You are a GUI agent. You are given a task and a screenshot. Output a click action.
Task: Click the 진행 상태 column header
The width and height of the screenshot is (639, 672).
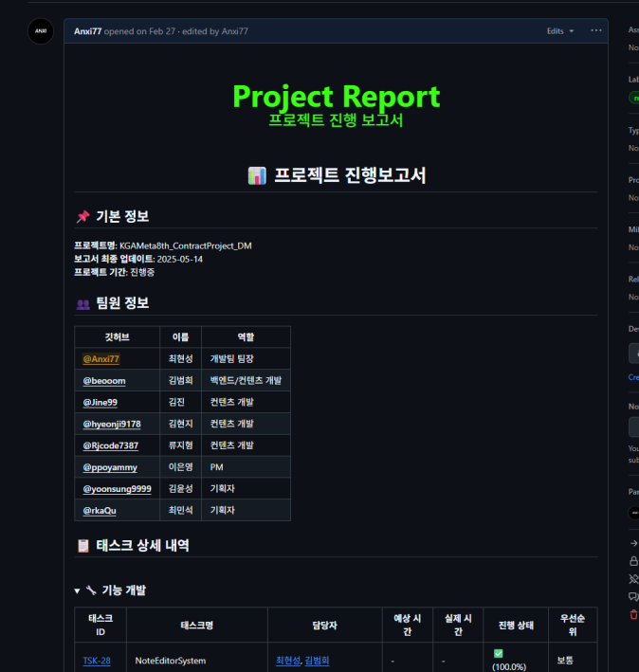516,626
